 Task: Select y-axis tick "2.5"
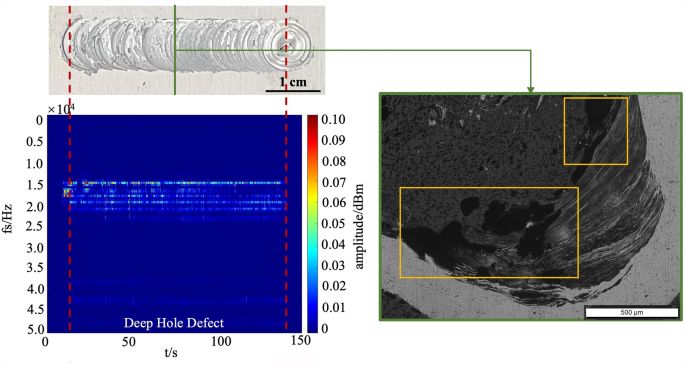(35, 226)
